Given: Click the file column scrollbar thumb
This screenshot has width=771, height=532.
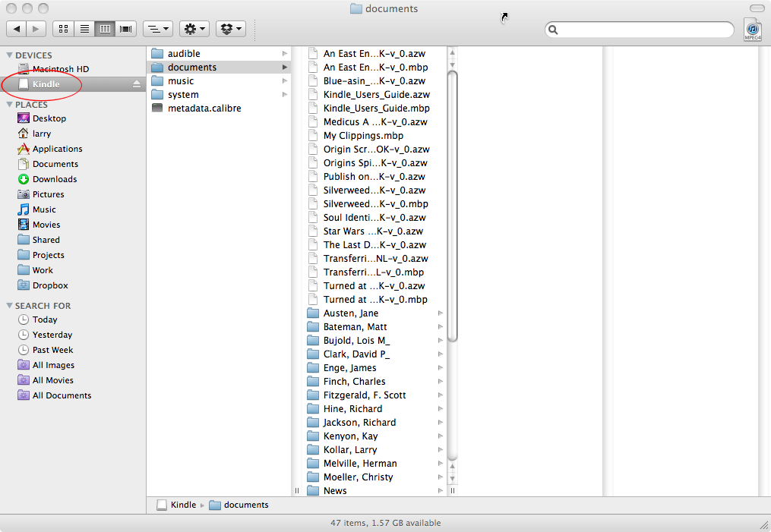Looking at the screenshot, I should tap(453, 206).
